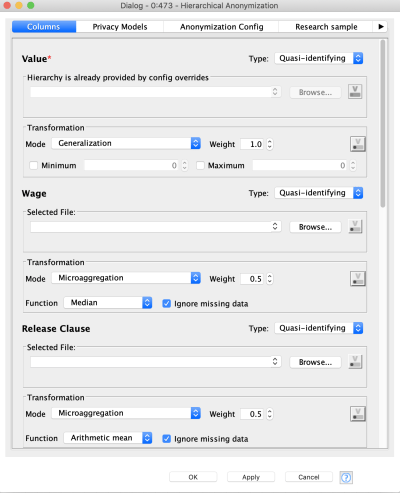Open the help question mark icon
The width and height of the screenshot is (400, 493).
coord(346,477)
